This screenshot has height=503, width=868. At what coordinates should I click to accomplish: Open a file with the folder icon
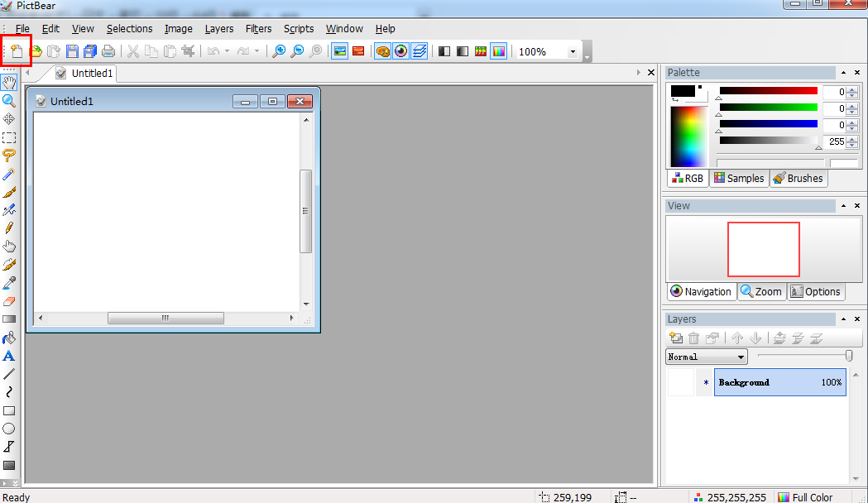(36, 51)
